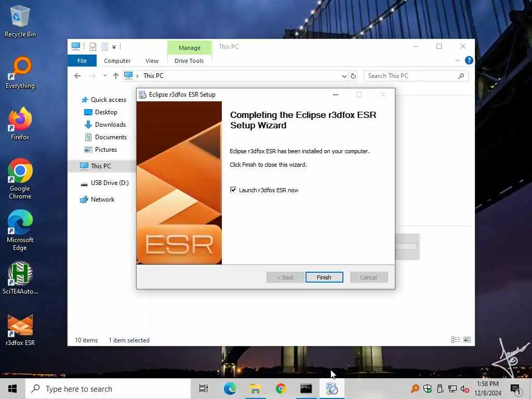This screenshot has height=399, width=532.
Task: Select USB Drive (D:) in navigation pane
Action: pos(104,183)
